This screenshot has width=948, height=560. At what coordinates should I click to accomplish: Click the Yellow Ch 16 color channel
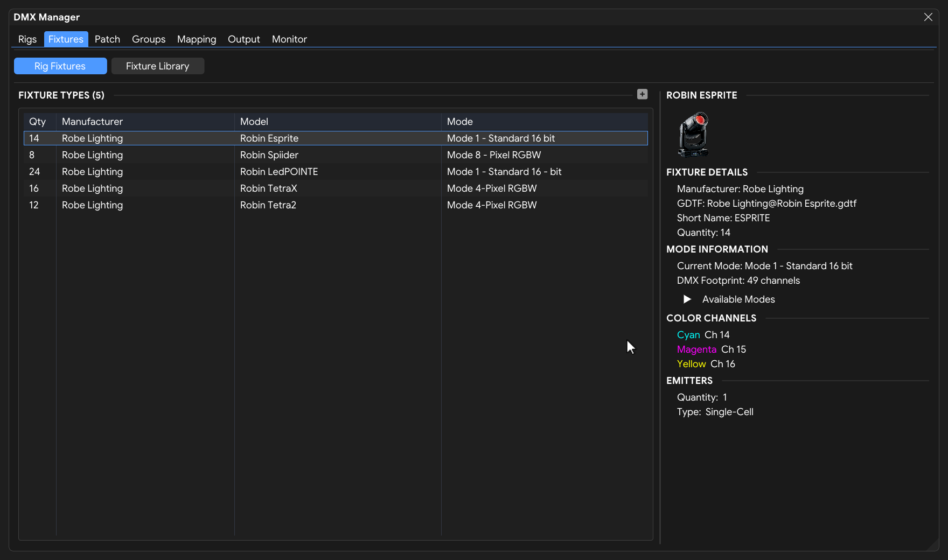(x=706, y=364)
